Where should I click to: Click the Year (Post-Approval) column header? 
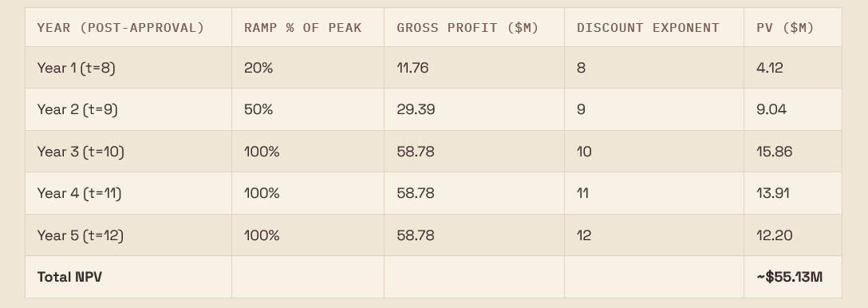coord(120,28)
